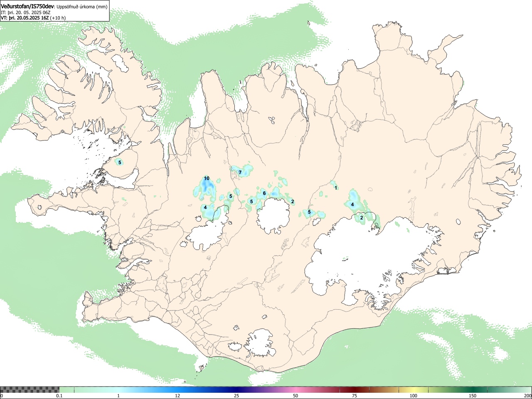Click the legend tick label 12

pos(177,396)
